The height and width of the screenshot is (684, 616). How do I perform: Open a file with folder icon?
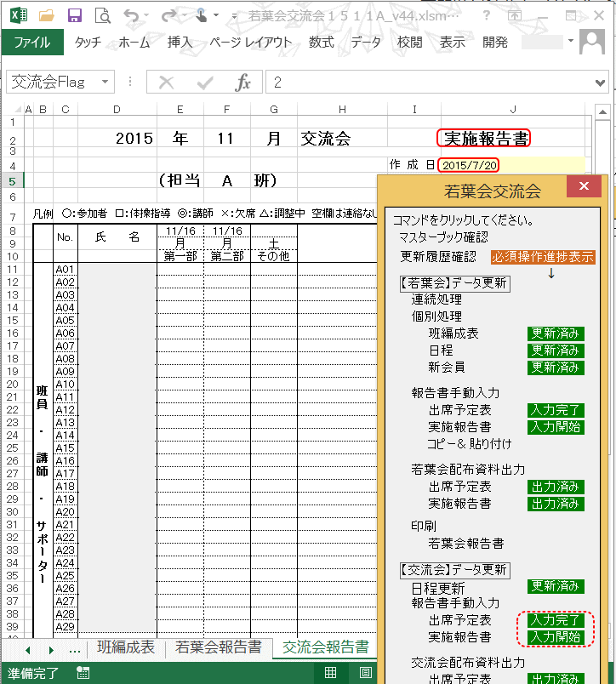[x=46, y=16]
